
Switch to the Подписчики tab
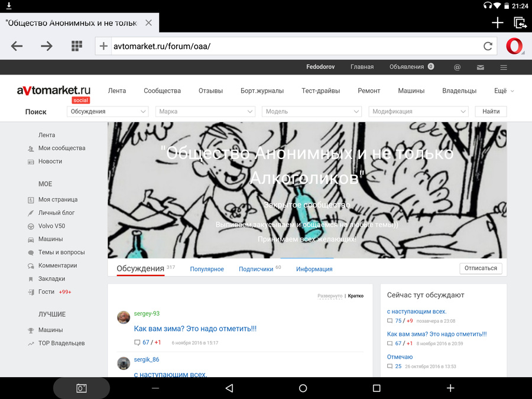click(256, 269)
